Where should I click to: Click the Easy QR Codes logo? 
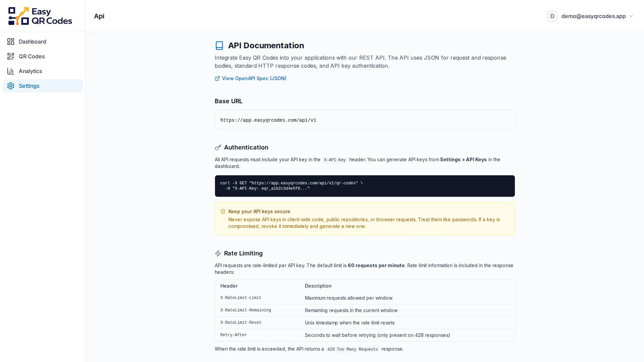40,16
